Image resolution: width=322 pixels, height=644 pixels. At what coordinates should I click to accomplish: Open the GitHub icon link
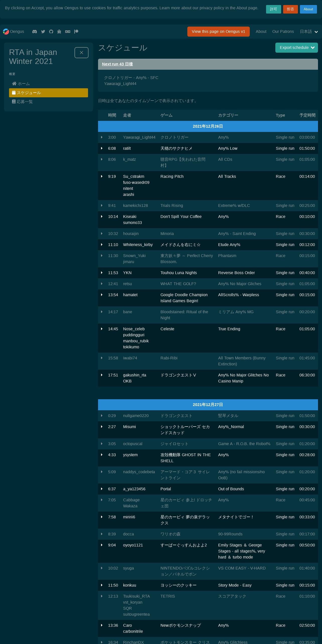[x=51, y=32]
